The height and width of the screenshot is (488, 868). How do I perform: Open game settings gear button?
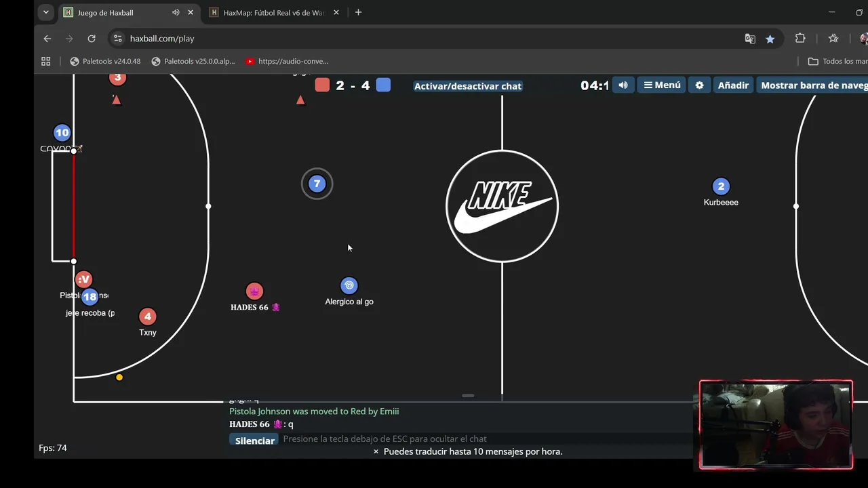699,85
